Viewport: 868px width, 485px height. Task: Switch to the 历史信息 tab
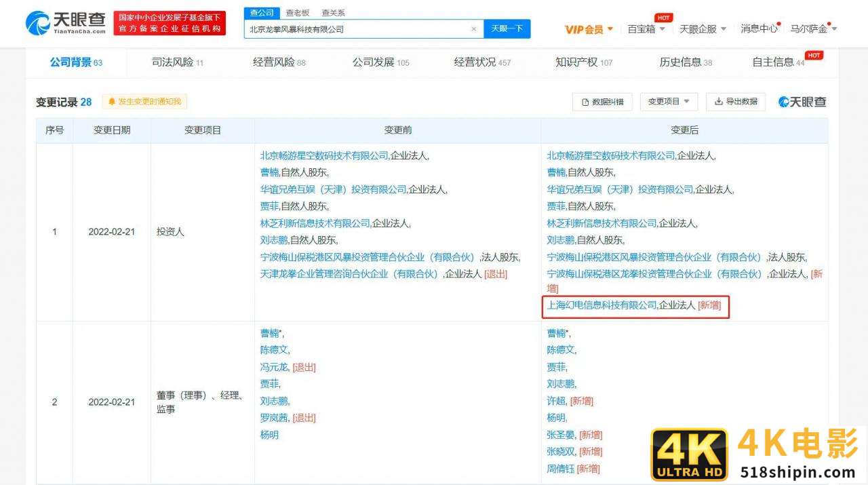[x=686, y=62]
